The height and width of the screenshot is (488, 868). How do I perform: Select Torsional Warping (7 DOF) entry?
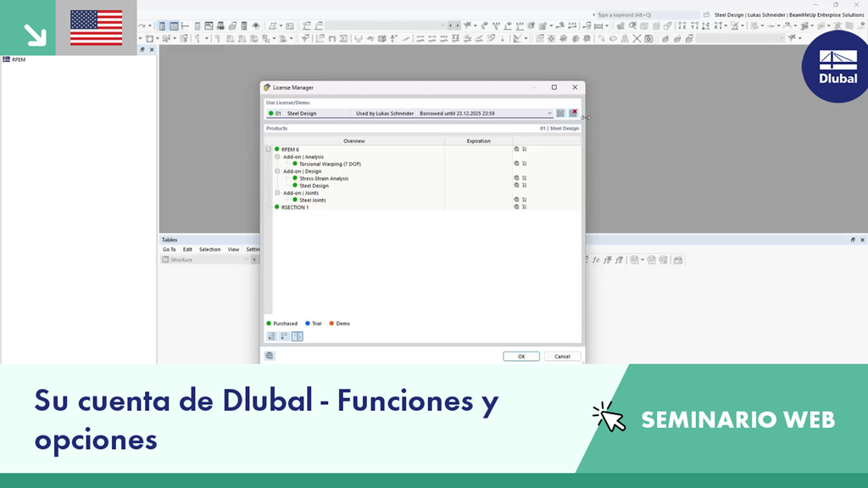330,164
